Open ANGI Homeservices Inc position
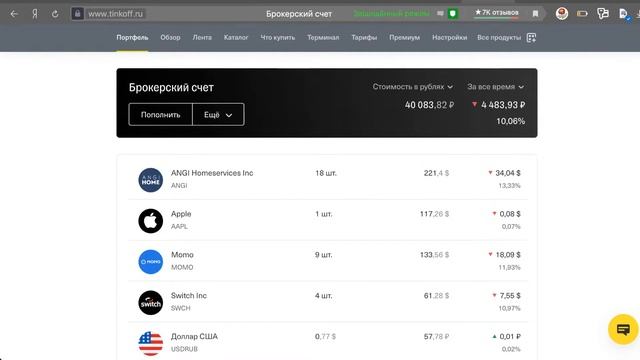This screenshot has height=360, width=640. (x=328, y=179)
